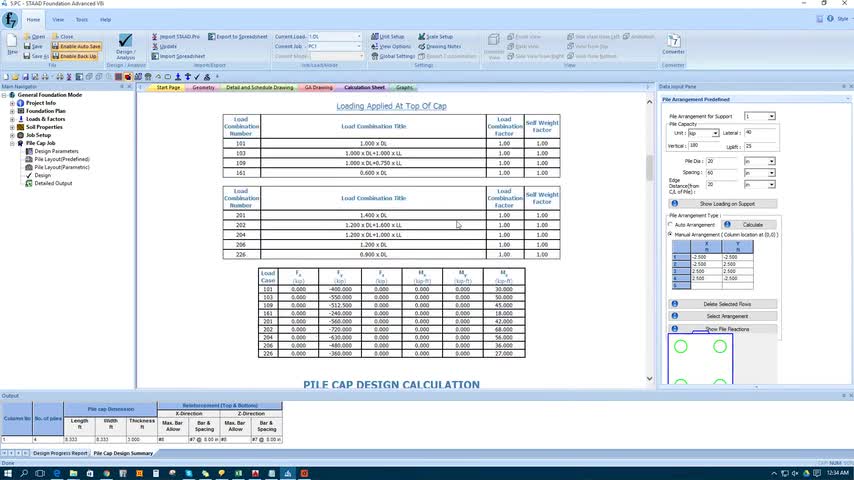Click the checkmark icon in quick toolbar
Screen dimensions: 854x480
coord(197,77)
